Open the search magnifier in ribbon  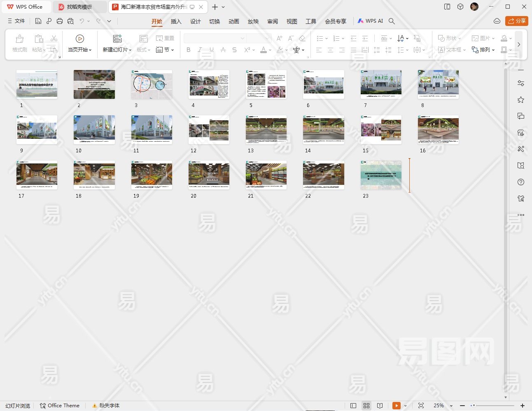pyautogui.click(x=392, y=21)
